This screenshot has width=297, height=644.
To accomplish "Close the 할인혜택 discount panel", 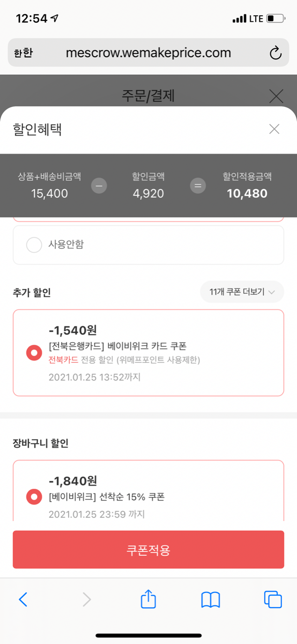I will pos(274,129).
